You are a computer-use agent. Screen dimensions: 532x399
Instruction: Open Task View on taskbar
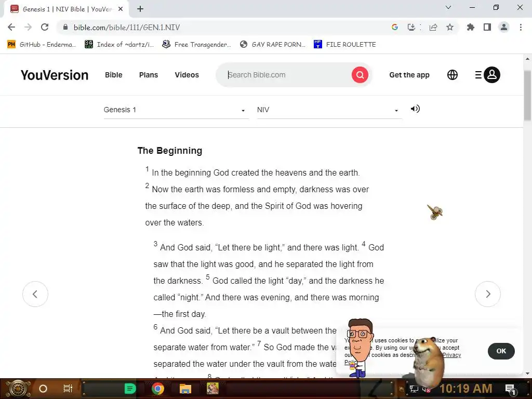[68, 389]
